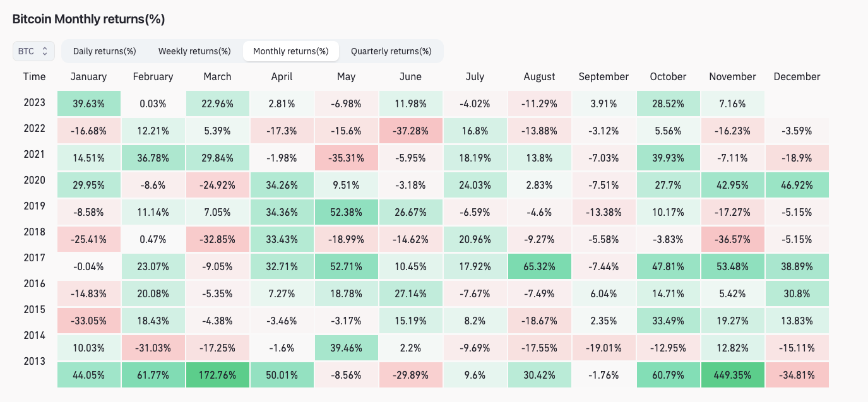Viewport: 868px width, 402px height.
Task: Click the November 2018 -36.57% cell
Action: click(732, 239)
